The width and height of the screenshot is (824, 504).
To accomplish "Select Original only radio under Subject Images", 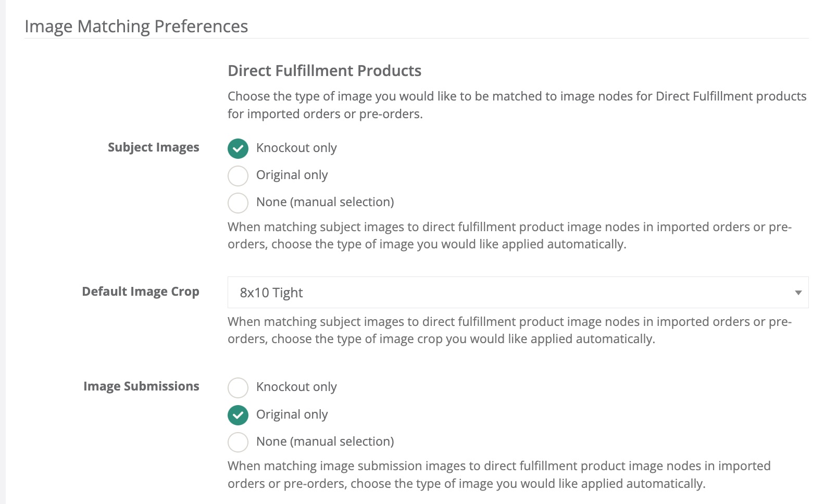I will coord(238,175).
